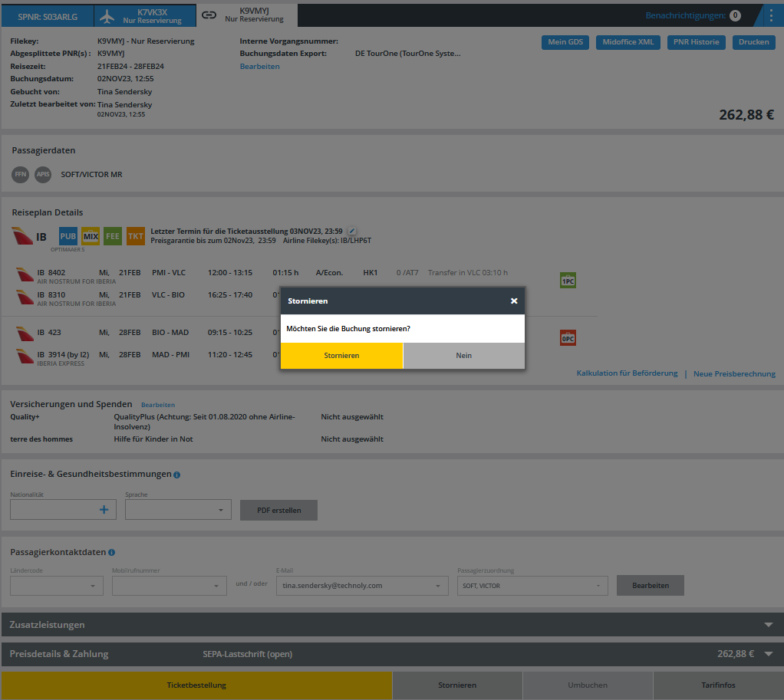Switch to the K7VK3X reservation tab
The height and width of the screenshot is (700, 784).
point(143,15)
